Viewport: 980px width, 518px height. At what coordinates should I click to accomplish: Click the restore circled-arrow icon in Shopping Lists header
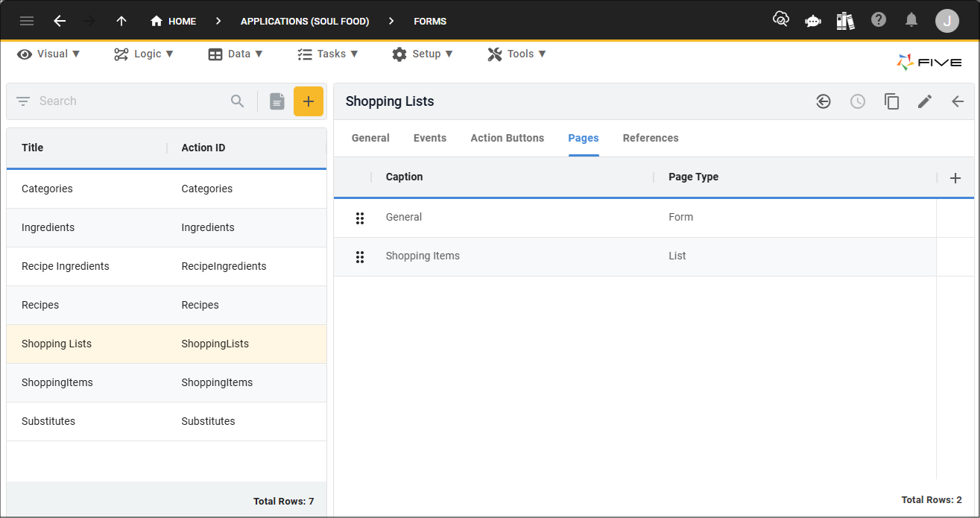point(823,101)
